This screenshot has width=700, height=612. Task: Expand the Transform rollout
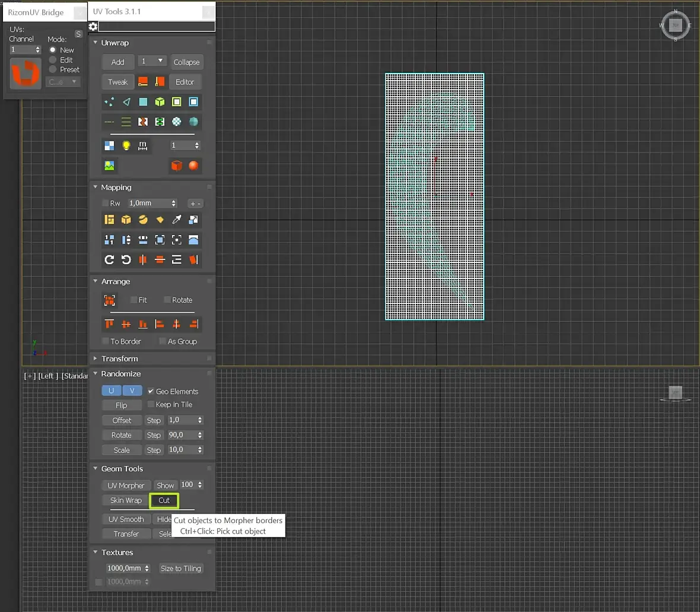coord(119,359)
